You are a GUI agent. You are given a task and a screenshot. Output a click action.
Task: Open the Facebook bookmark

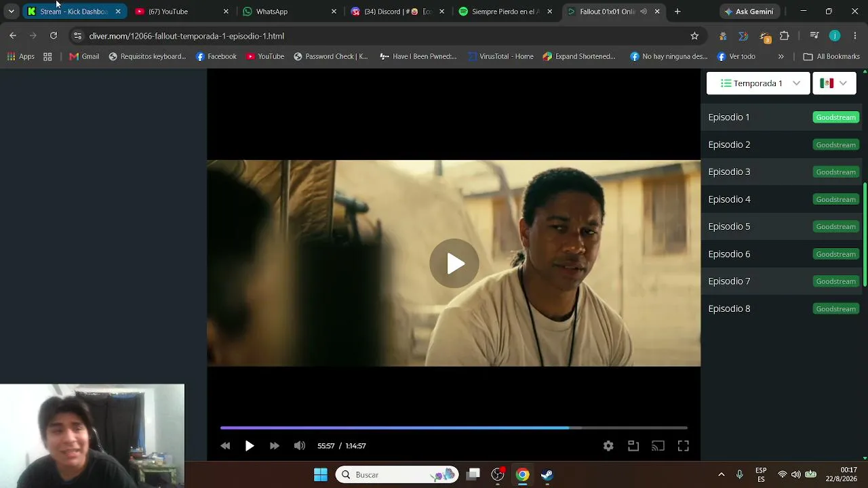point(216,56)
